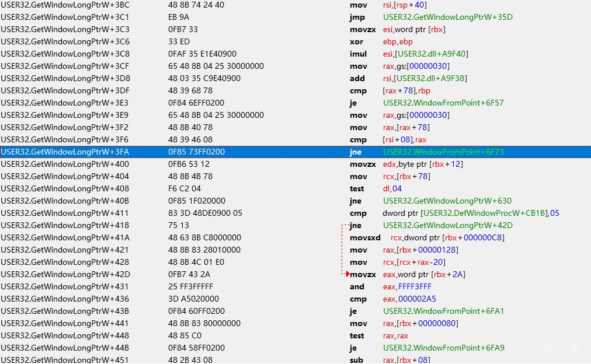Click mov rax,[rbx+00000080] operand
591x364 pixels.
(x=420, y=323)
